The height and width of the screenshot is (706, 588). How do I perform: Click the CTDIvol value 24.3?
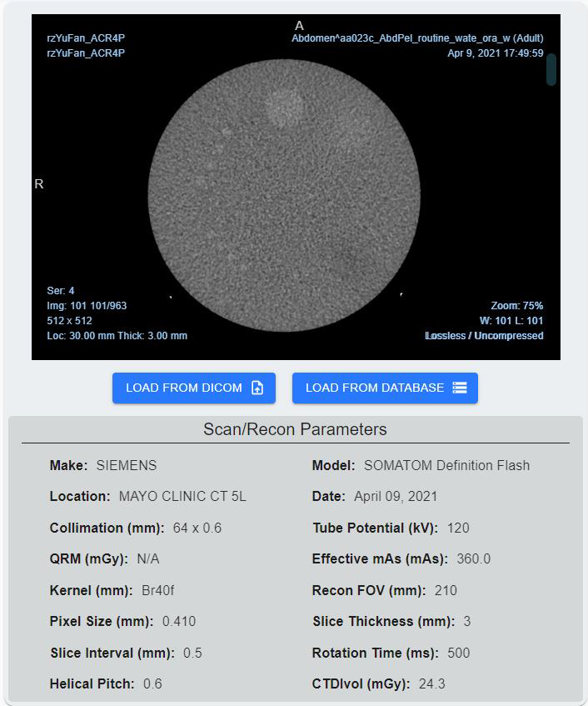431,683
